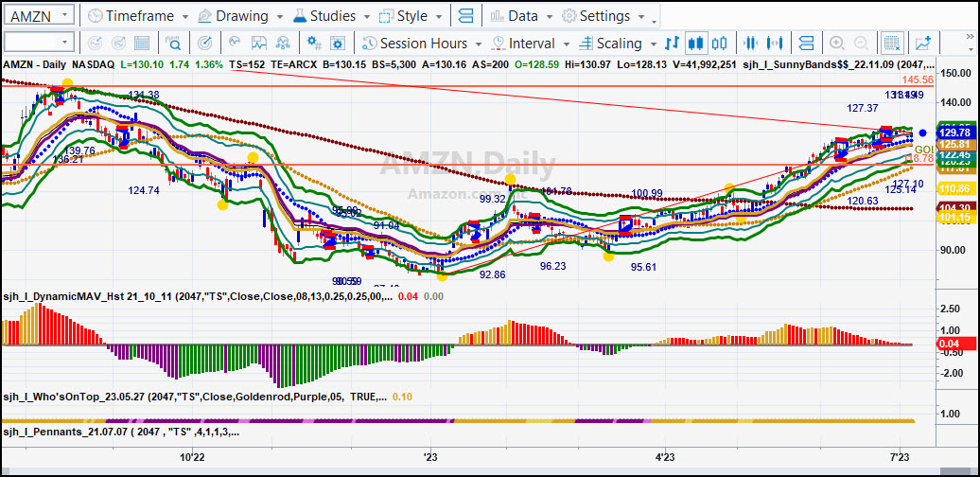Click the gear-in-window properties icon
Screen dimensions: 980x477
[338, 44]
